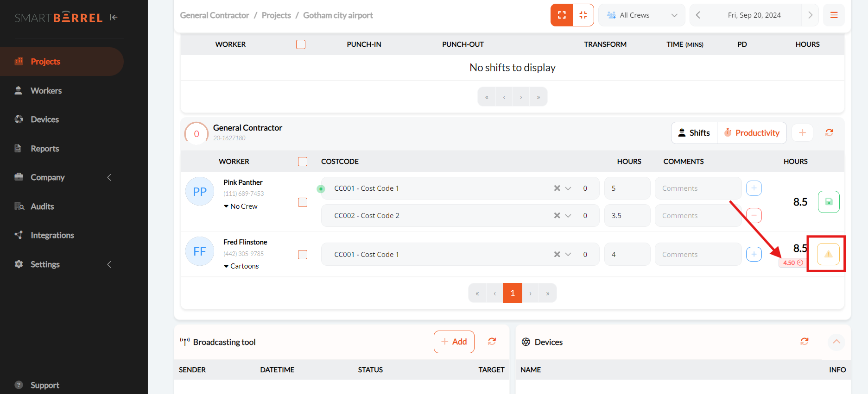
Task: Click Fred Flintstone's warning triangle icon
Action: click(828, 254)
